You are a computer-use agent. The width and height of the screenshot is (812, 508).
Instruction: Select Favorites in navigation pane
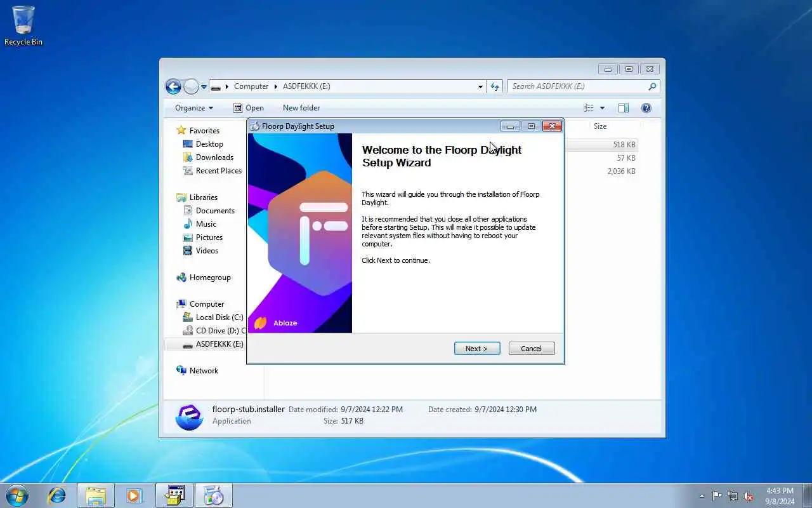[x=204, y=130]
